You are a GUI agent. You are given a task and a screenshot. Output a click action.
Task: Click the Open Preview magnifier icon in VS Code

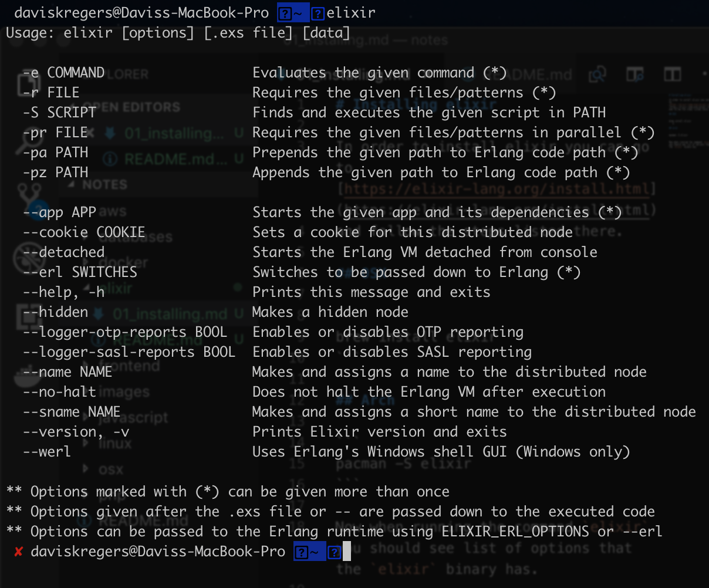coord(598,75)
